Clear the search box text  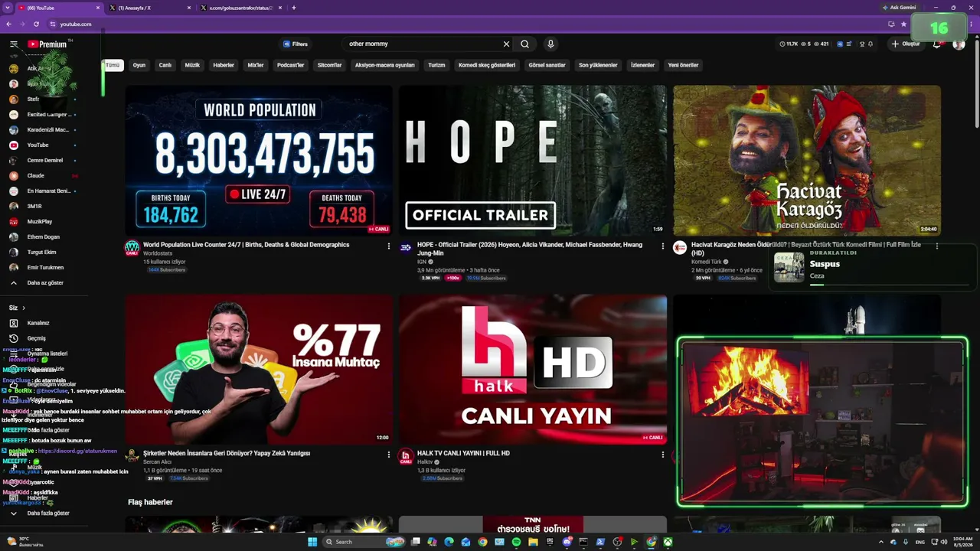coord(506,44)
